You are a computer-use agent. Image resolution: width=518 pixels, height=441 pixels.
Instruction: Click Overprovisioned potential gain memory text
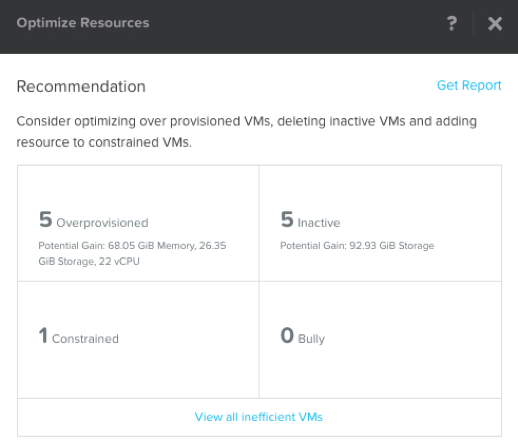click(132, 246)
